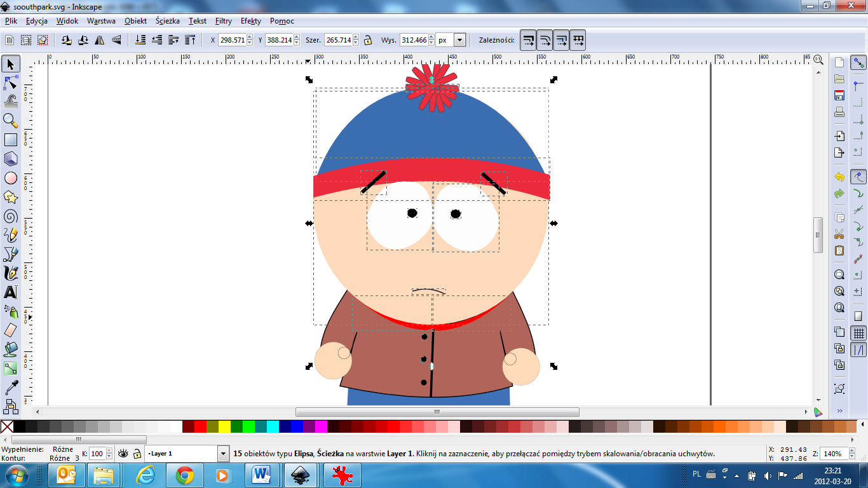Viewport: 868px width, 488px height.
Task: Select the Tweak tool
Action: click(x=11, y=101)
